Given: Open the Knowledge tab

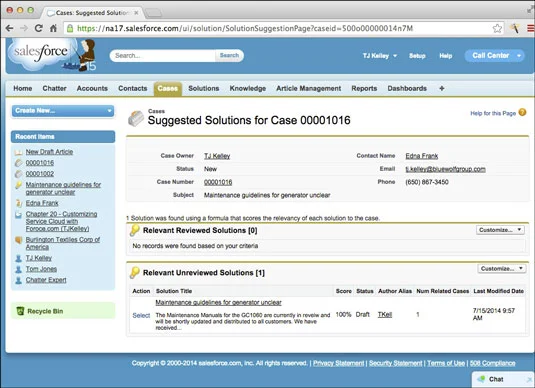Looking at the screenshot, I should [247, 88].
